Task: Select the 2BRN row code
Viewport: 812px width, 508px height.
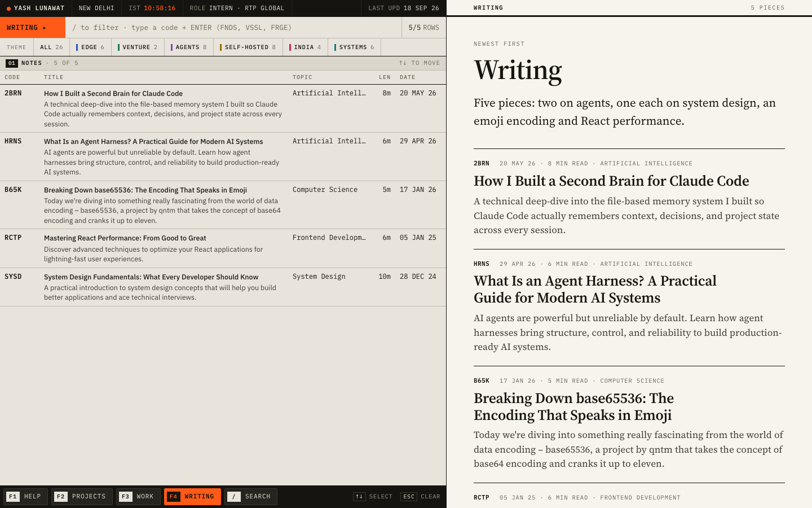Action: (13, 93)
